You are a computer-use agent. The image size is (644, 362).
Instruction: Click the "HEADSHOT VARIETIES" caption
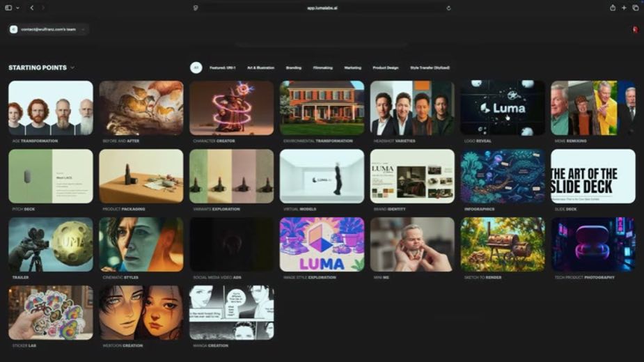394,141
